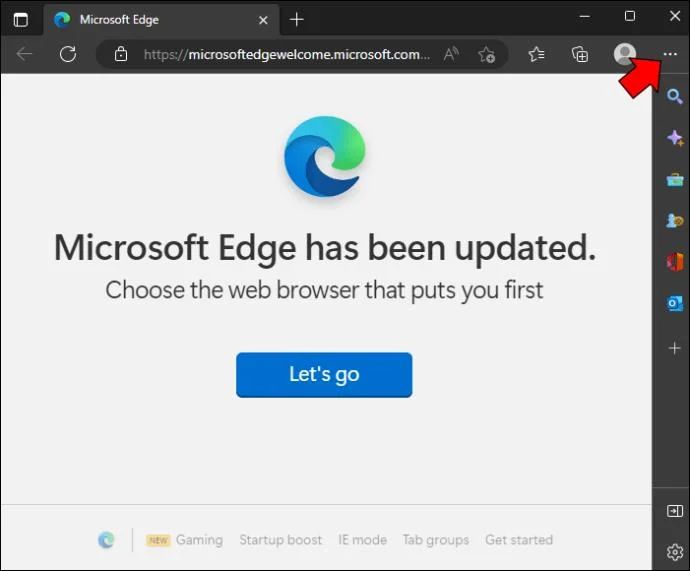Open Outlook in the sidebar
Viewport: 690px width, 571px height.
[x=675, y=304]
